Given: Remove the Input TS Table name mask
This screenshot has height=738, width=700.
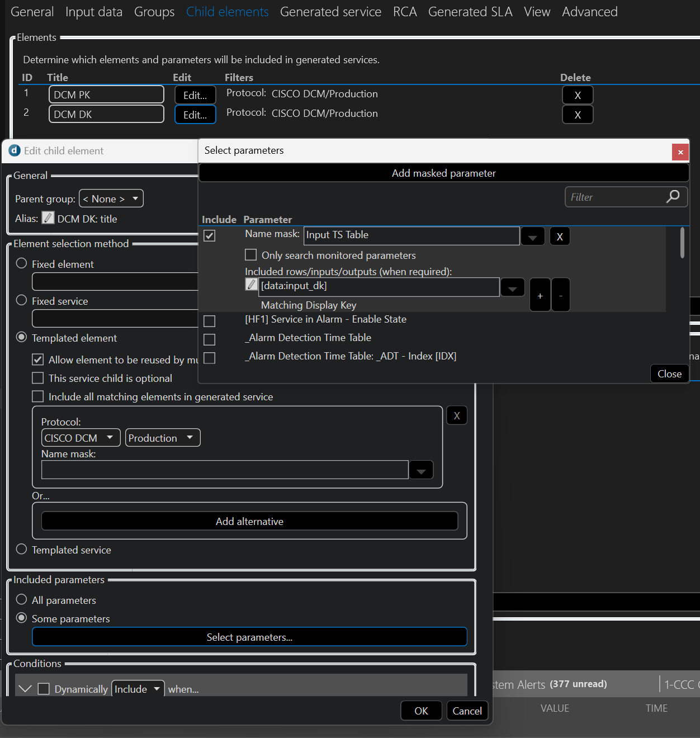Looking at the screenshot, I should tap(560, 236).
